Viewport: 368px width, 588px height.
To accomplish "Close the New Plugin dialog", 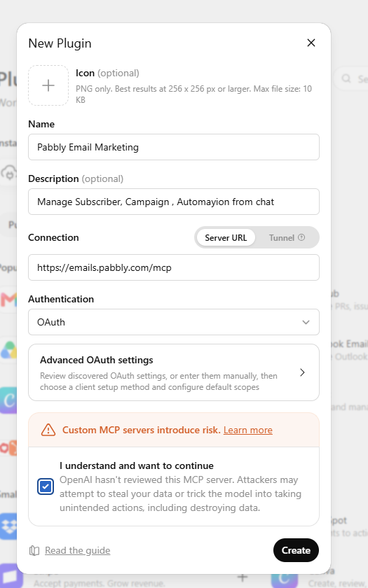I will click(311, 43).
